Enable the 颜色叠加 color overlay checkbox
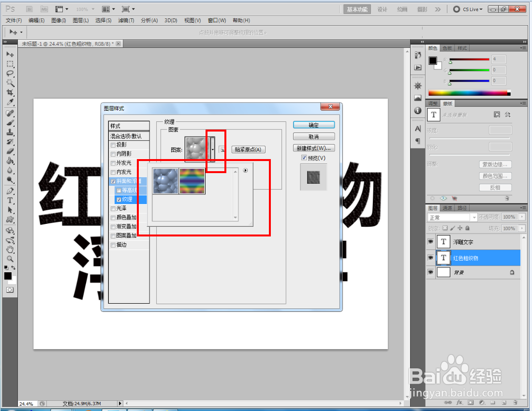Screen dimensions: 532x411 pyautogui.click(x=113, y=218)
